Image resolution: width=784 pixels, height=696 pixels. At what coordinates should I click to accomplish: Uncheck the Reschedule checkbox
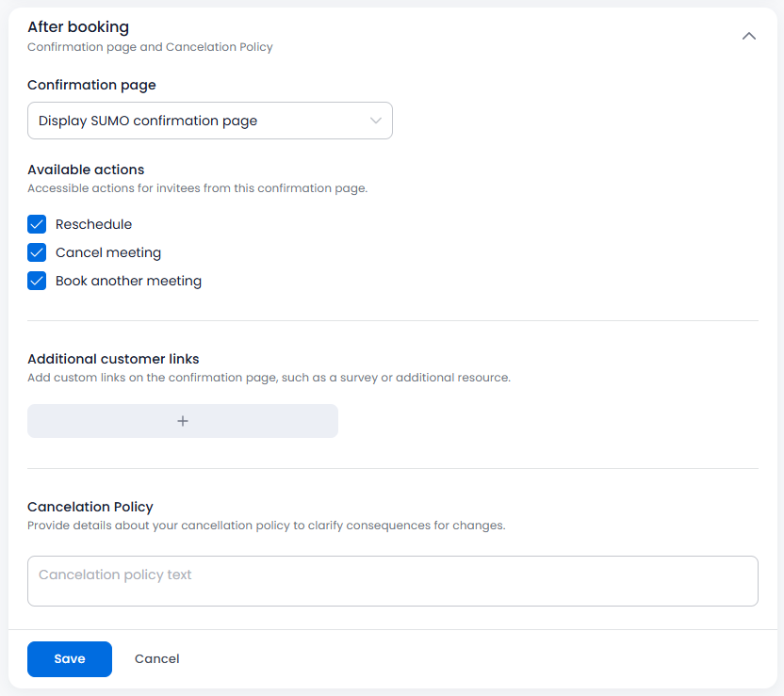37,224
